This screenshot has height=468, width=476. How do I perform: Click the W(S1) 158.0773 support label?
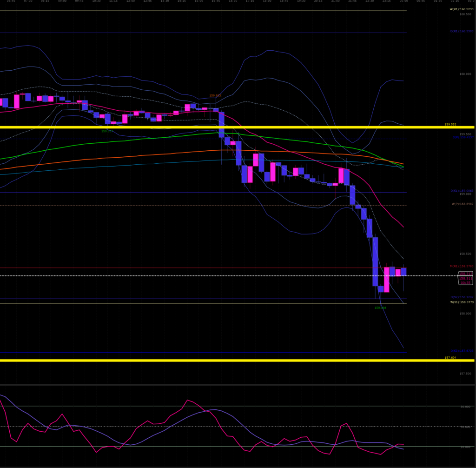(x=462, y=302)
